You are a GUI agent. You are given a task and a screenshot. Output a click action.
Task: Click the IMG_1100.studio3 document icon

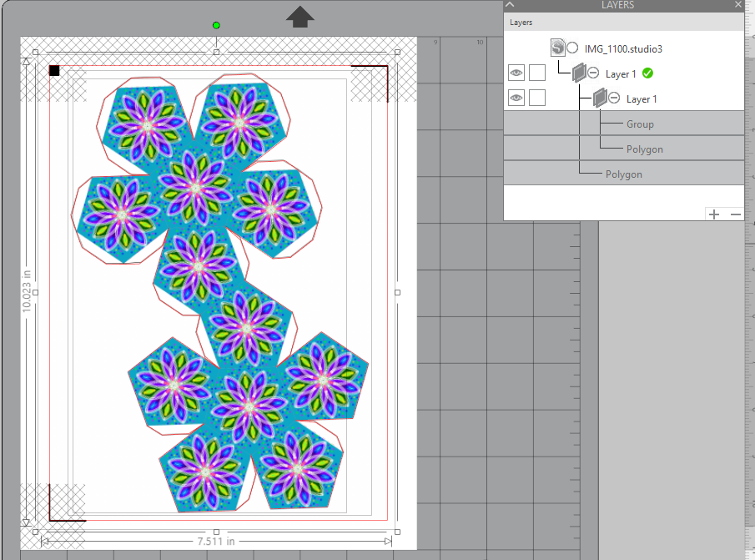(x=557, y=48)
